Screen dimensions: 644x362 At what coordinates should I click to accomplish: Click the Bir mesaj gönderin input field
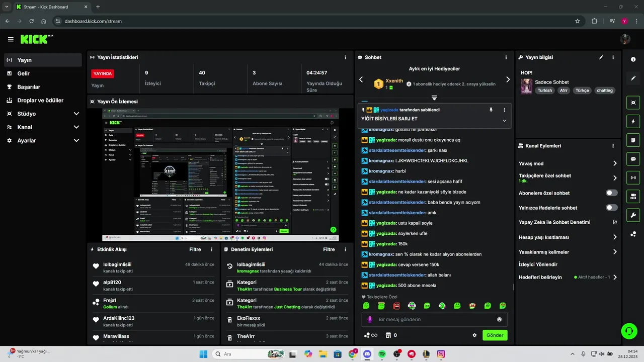434,319
